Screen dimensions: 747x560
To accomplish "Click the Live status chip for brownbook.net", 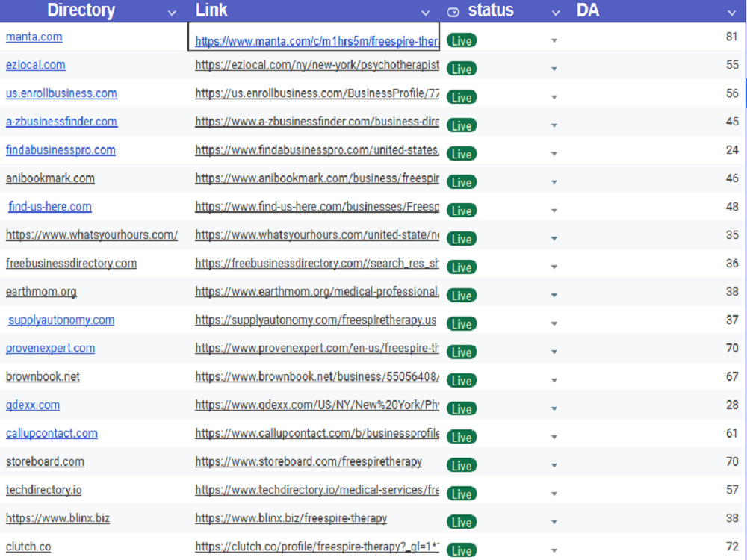I will [x=462, y=381].
